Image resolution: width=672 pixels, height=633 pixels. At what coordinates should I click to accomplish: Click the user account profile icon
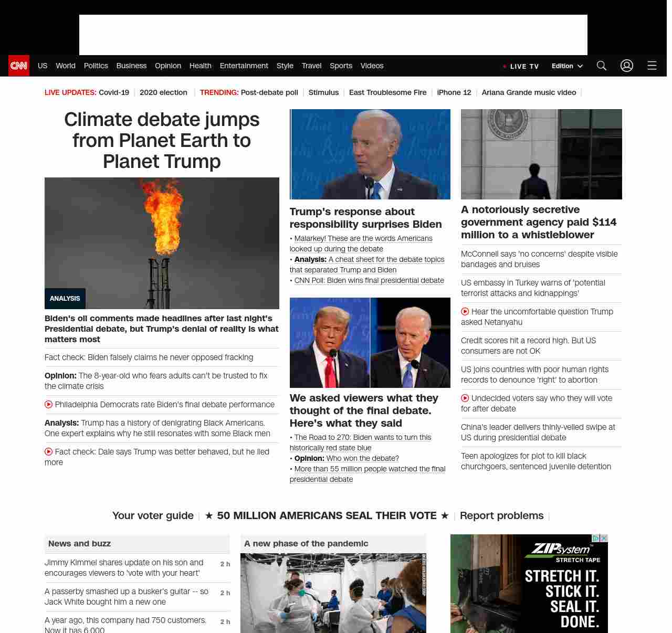626,66
